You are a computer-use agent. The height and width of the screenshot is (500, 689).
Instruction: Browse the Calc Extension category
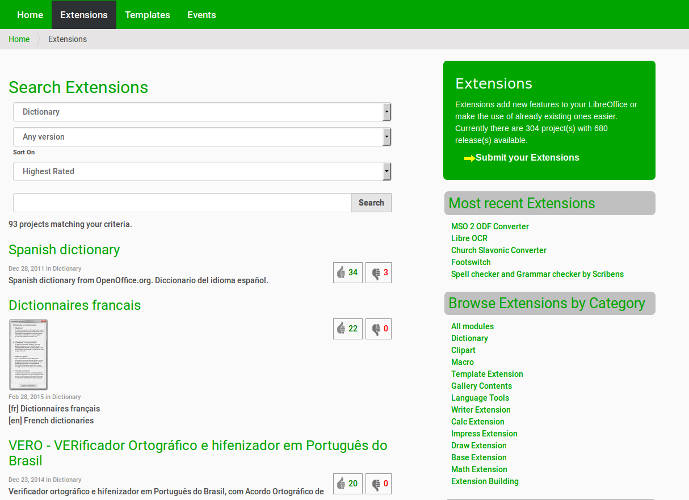click(x=478, y=421)
